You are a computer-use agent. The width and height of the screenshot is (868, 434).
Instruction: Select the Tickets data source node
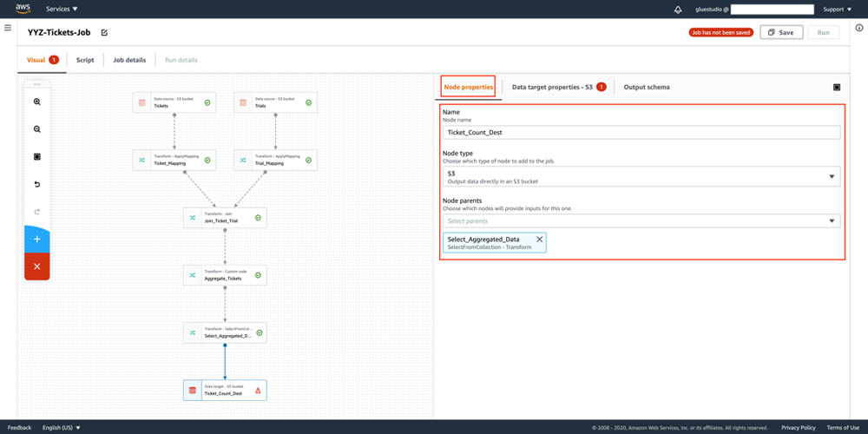174,102
